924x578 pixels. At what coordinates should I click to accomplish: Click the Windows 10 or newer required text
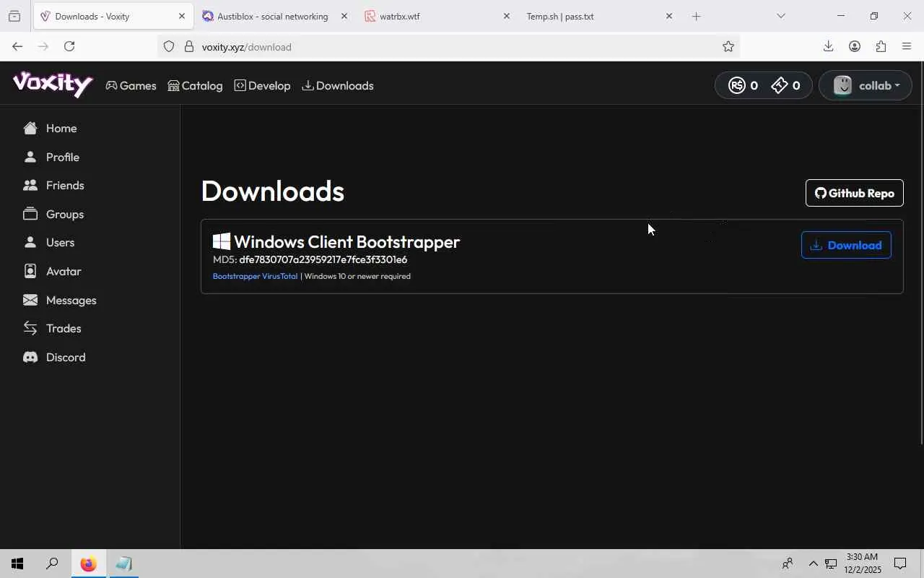click(357, 276)
